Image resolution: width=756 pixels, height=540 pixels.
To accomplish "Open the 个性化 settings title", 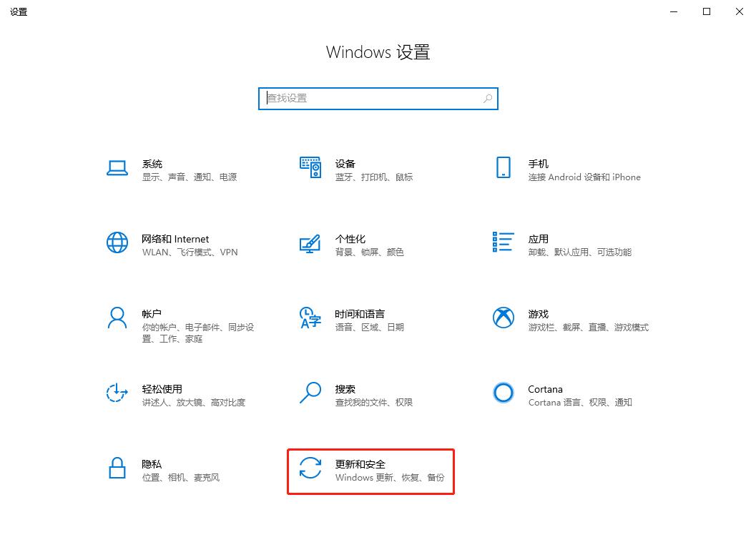I will click(350, 239).
